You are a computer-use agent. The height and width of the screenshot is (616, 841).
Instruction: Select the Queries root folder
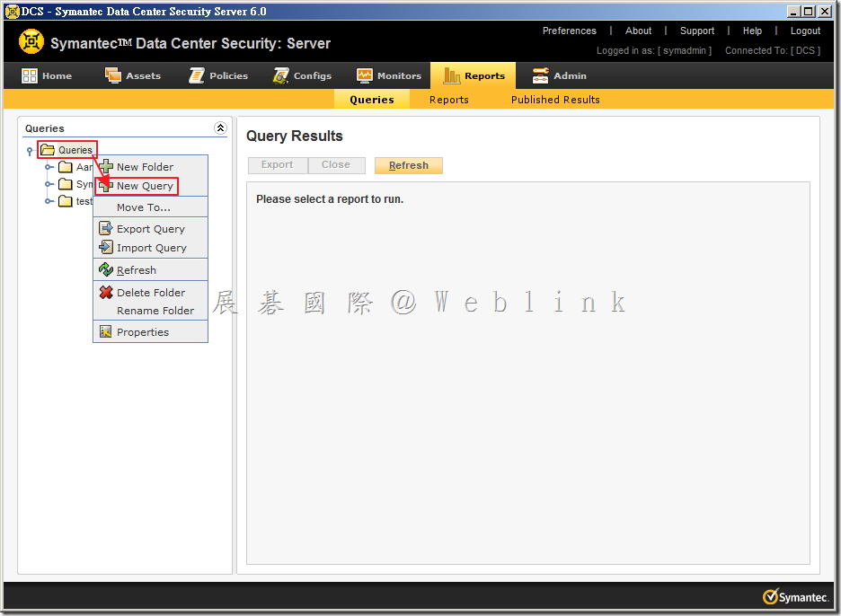coord(67,150)
